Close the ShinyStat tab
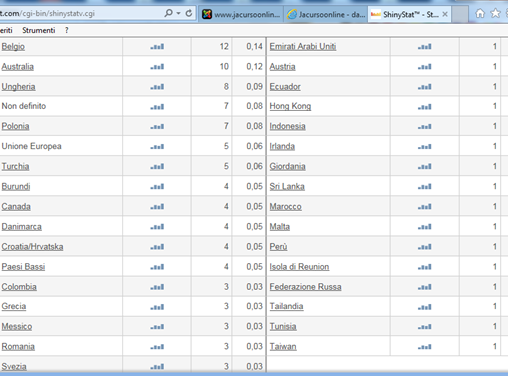This screenshot has height=376, width=508. coord(445,14)
